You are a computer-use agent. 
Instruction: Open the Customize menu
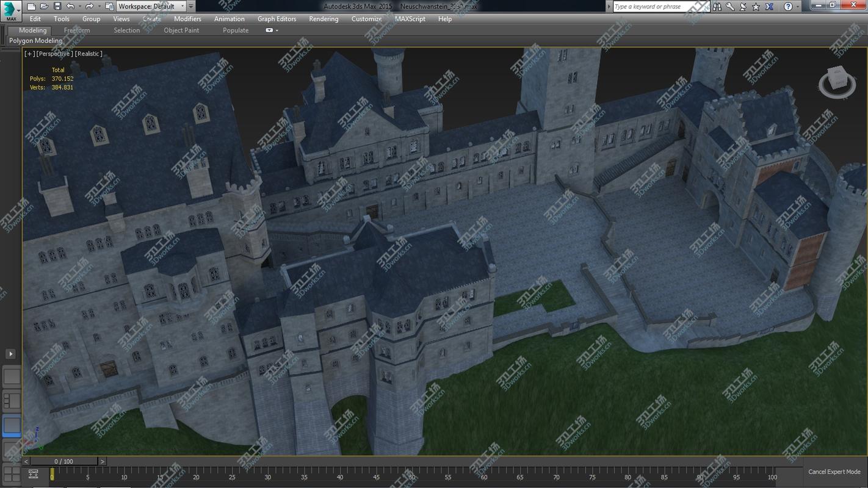click(367, 19)
